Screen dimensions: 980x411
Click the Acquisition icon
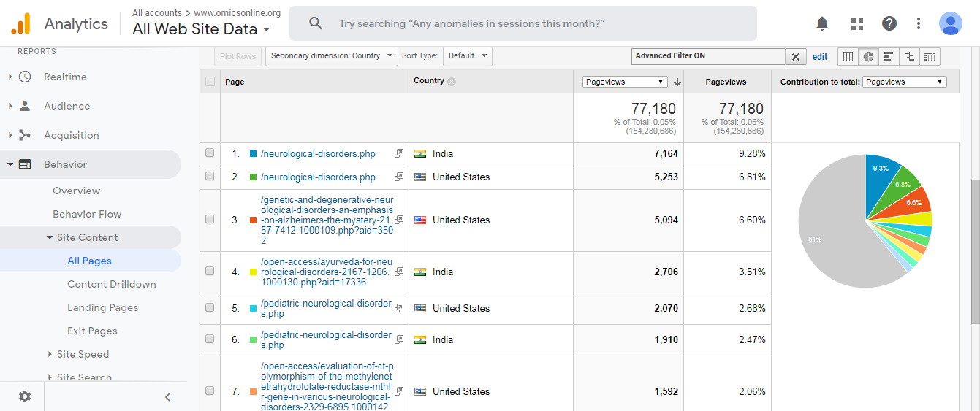click(25, 135)
